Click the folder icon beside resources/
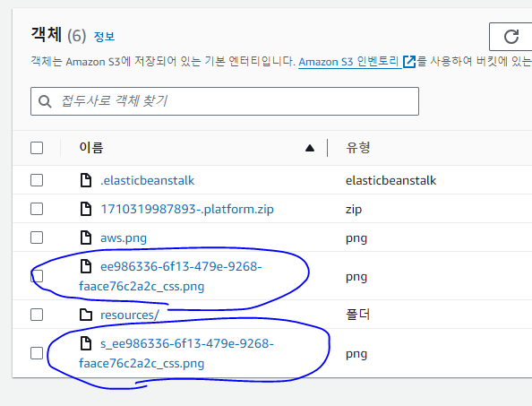This screenshot has height=406, width=532. (86, 315)
